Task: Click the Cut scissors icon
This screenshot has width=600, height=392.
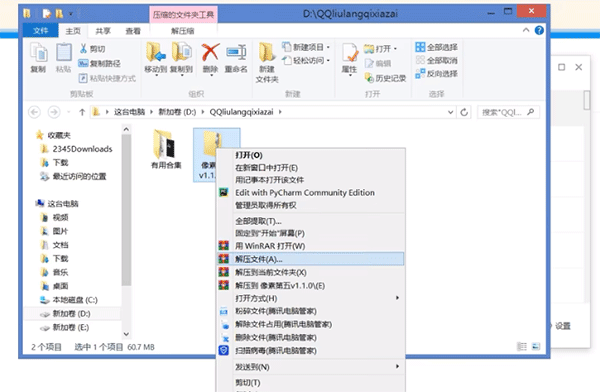Action: (83, 49)
